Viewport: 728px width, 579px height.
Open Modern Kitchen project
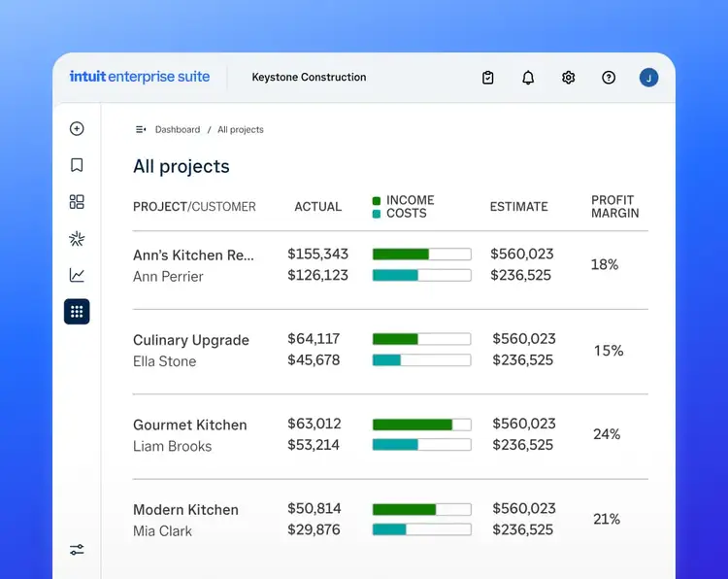click(185, 510)
